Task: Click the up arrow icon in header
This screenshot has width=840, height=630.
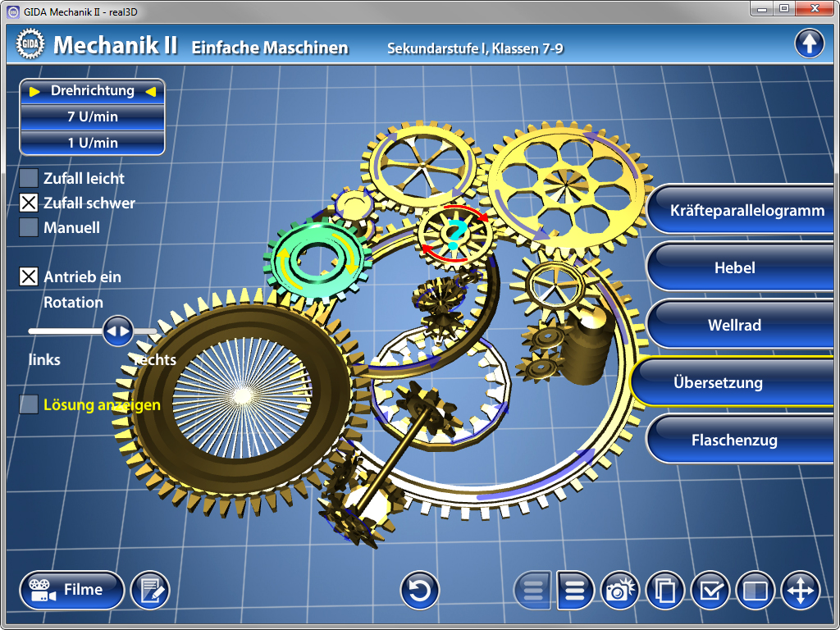Action: [x=809, y=43]
